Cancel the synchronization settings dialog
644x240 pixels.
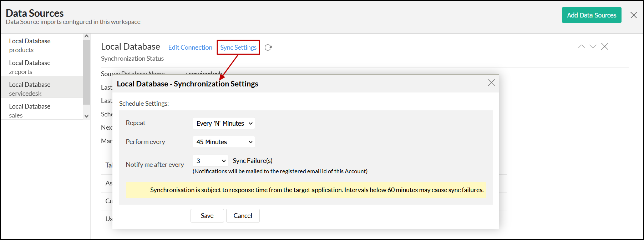[x=243, y=216]
